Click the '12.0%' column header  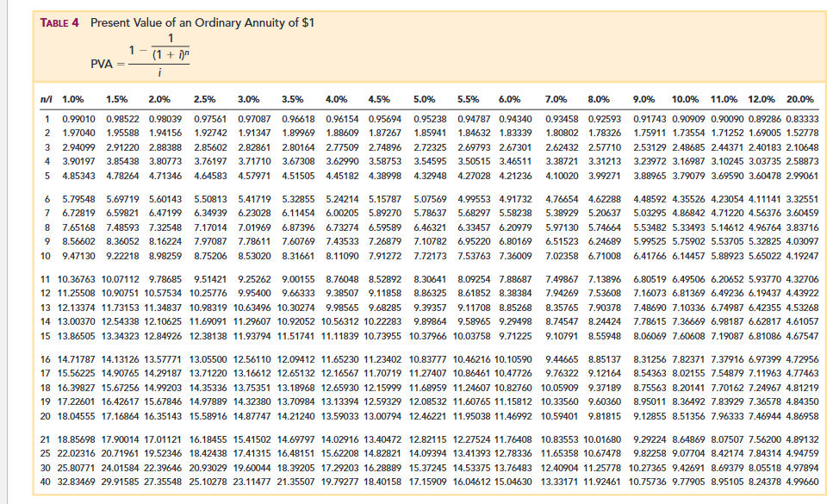762,99
